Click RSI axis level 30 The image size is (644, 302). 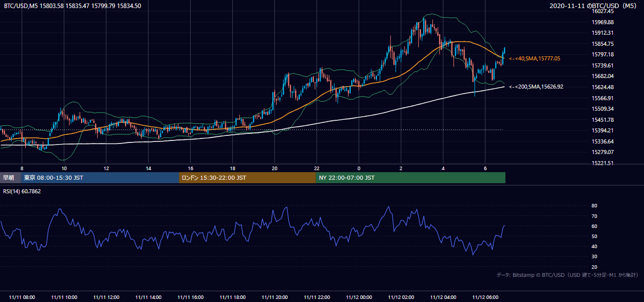(x=595, y=257)
